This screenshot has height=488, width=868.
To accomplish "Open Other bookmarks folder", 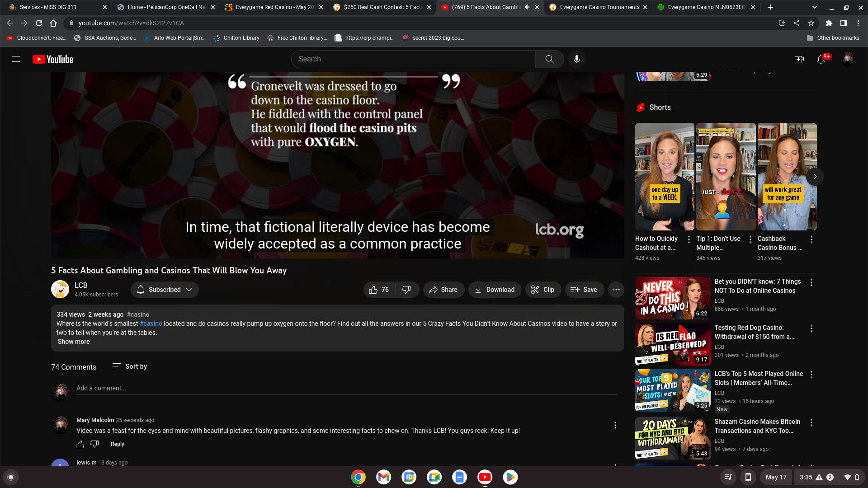I will (833, 38).
